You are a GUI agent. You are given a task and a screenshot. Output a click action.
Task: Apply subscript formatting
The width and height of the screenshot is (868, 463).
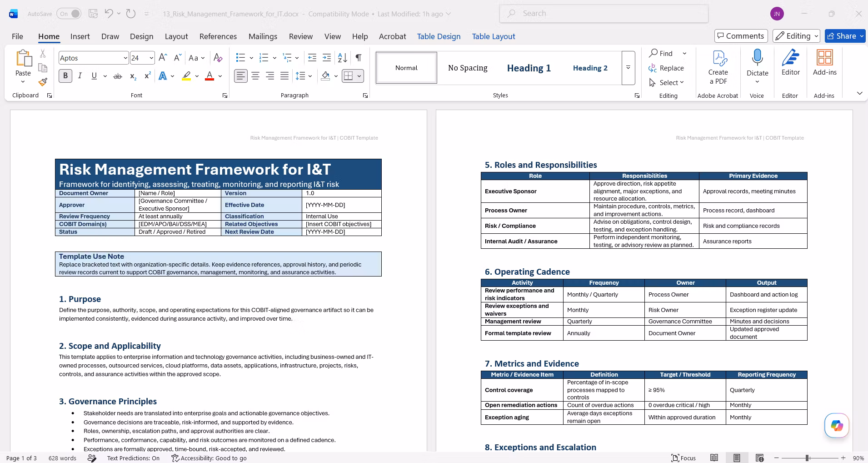(x=133, y=76)
